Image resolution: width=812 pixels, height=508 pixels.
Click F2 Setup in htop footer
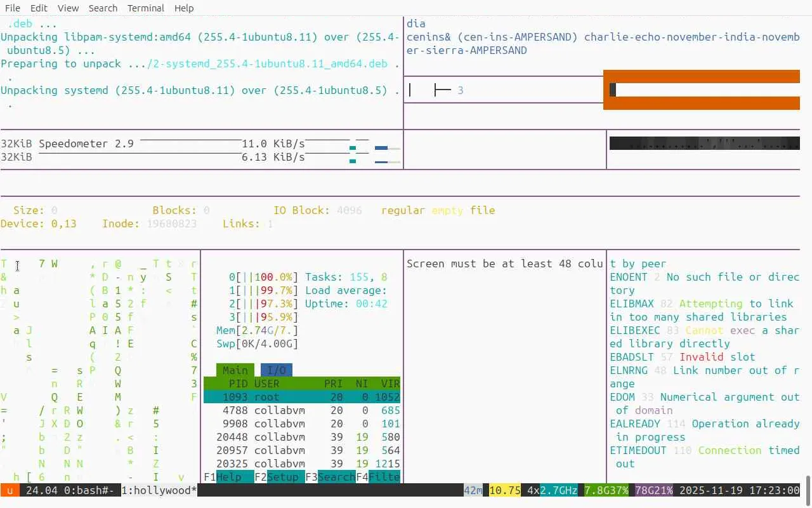280,477
